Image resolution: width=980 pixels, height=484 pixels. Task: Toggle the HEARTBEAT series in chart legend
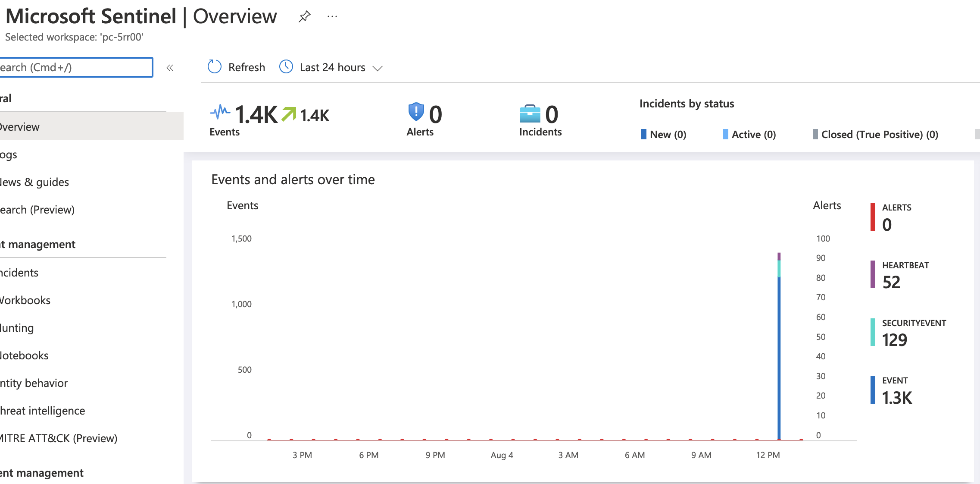point(905,265)
